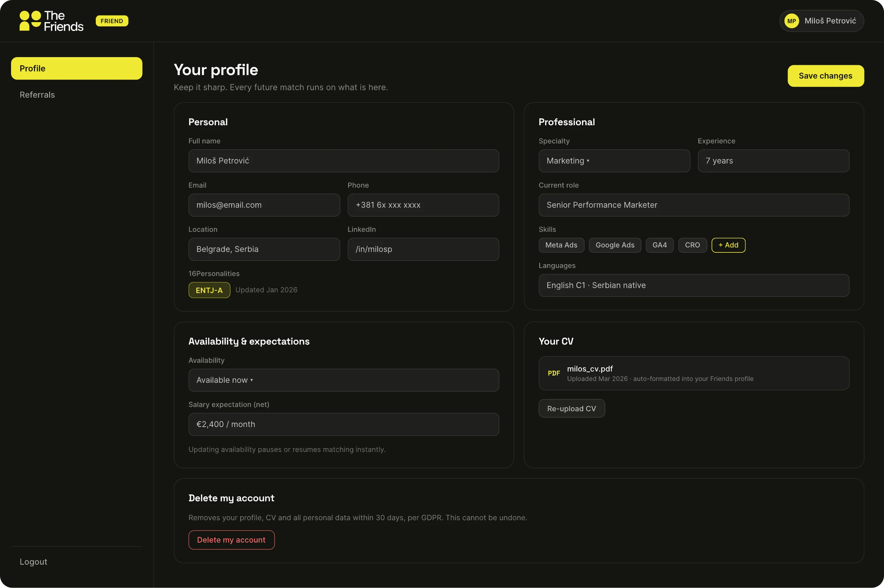Open the Available now dropdown
The height and width of the screenshot is (588, 884).
click(343, 380)
